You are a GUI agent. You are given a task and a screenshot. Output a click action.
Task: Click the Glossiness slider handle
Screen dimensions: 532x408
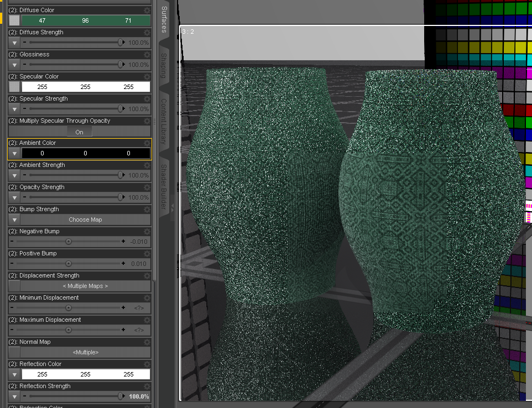tap(121, 65)
